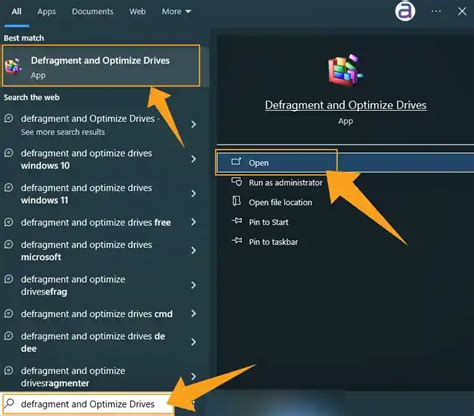This screenshot has height=416, width=474.
Task: Select the All search tab
Action: point(16,12)
